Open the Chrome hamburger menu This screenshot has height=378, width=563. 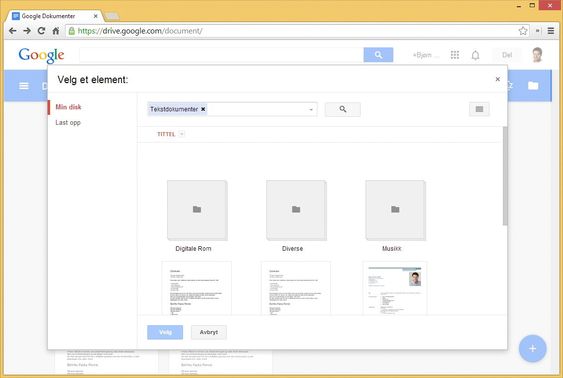point(551,31)
